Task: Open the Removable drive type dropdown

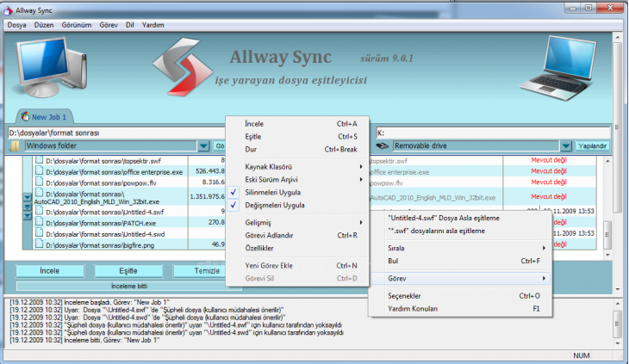Action: [566, 146]
